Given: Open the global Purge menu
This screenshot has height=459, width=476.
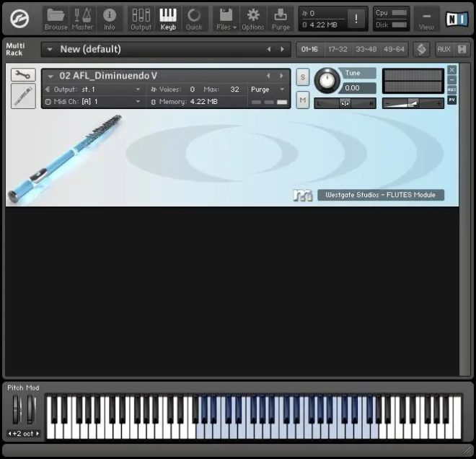Looking at the screenshot, I should point(281,19).
